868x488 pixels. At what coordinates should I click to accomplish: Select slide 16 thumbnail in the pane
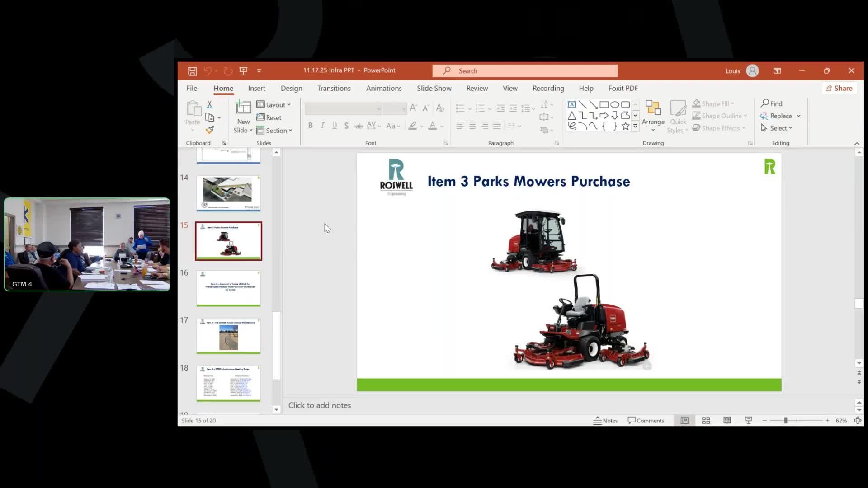(x=228, y=288)
